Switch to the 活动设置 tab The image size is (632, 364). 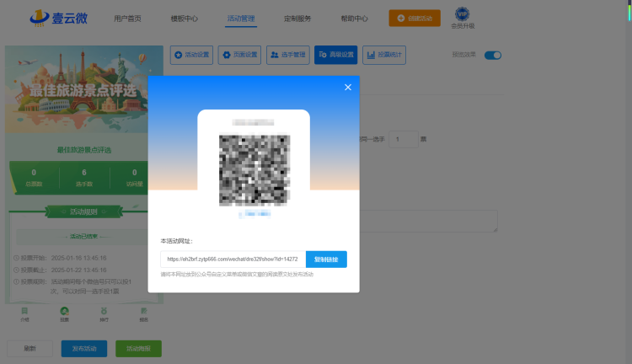[191, 55]
